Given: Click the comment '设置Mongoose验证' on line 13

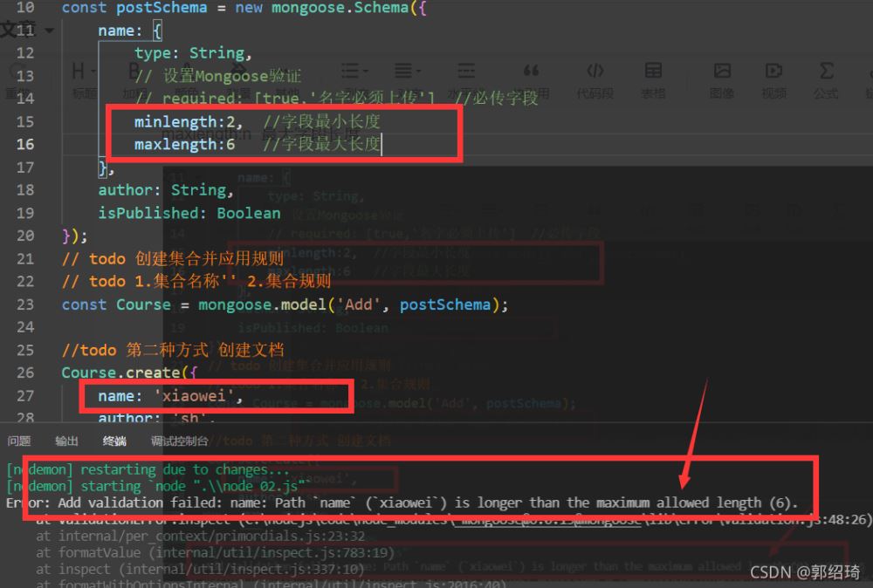Looking at the screenshot, I should 232,76.
